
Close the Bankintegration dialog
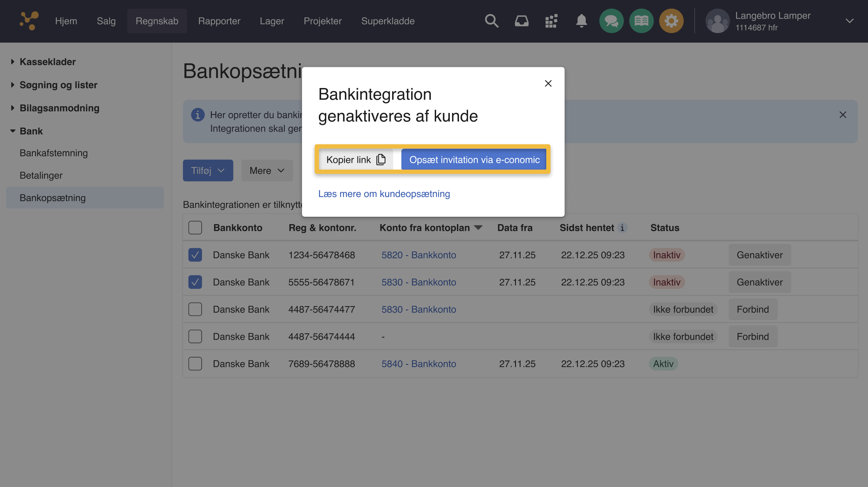point(548,83)
